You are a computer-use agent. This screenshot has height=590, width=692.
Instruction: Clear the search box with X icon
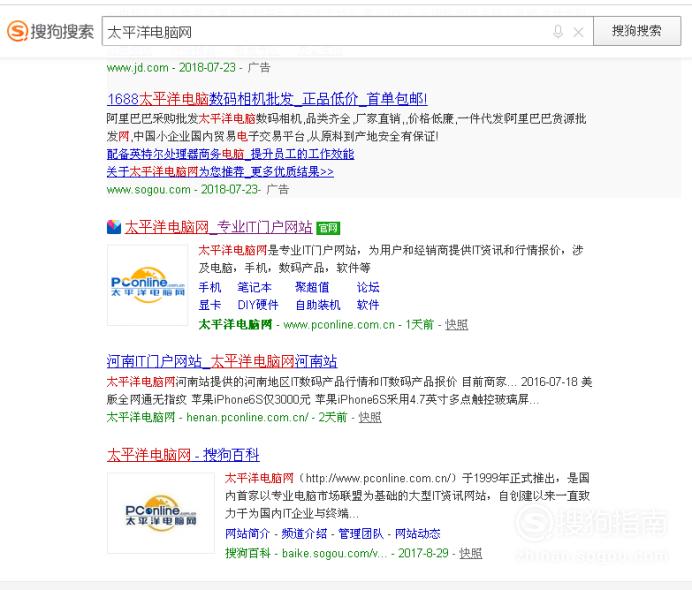coord(578,32)
